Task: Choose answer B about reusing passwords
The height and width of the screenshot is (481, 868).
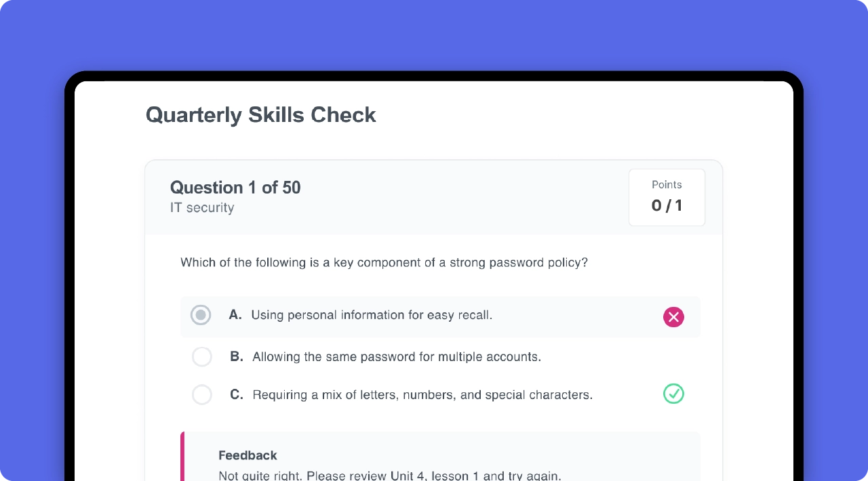Action: tap(396, 356)
